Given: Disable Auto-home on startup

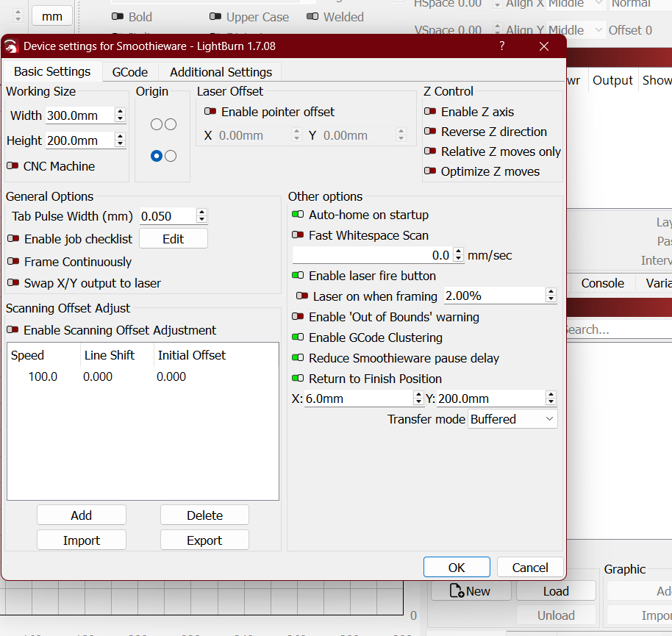Looking at the screenshot, I should 298,214.
